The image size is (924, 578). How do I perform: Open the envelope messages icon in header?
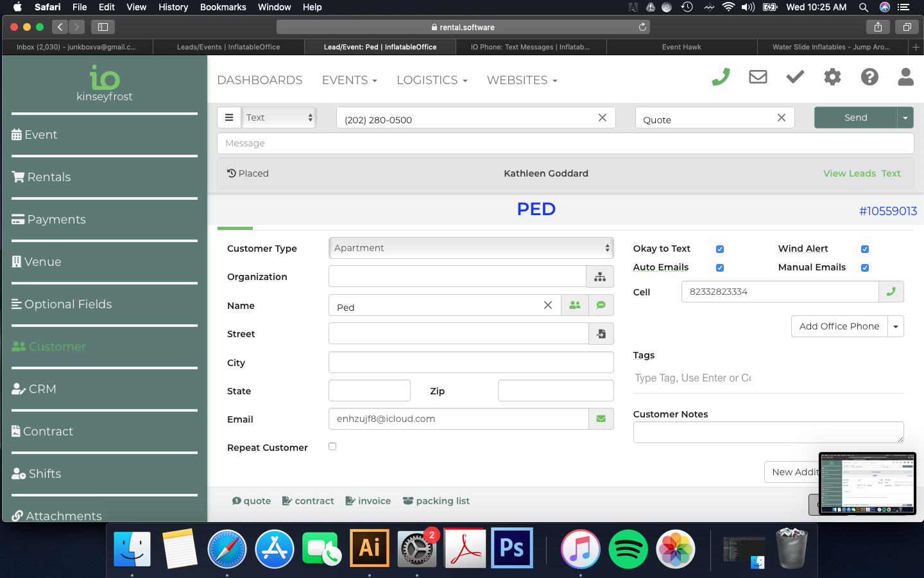pyautogui.click(x=758, y=78)
